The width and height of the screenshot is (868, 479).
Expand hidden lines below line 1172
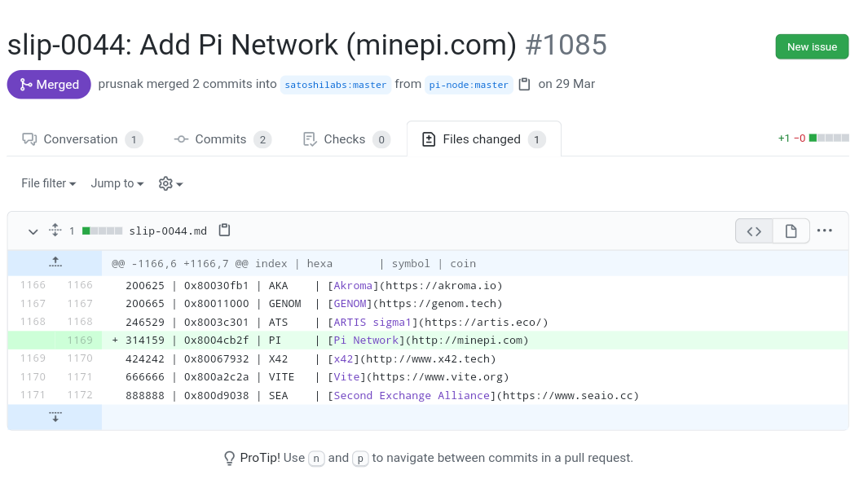pos(55,417)
